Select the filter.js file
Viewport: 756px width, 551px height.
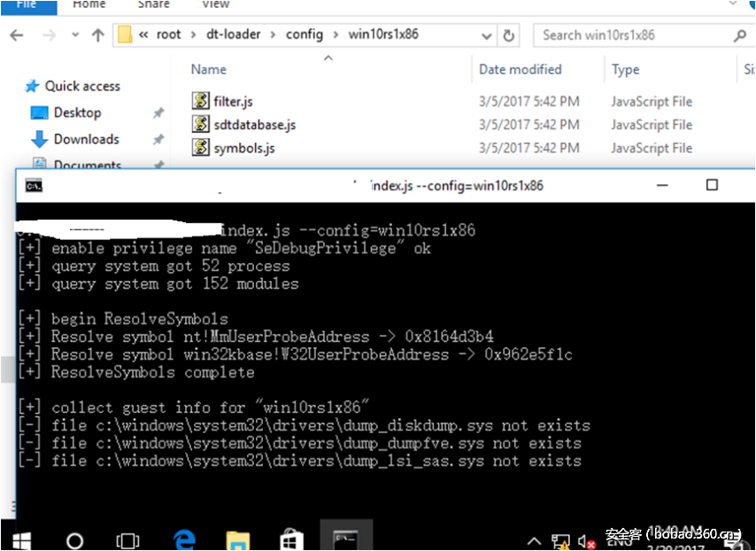[233, 102]
